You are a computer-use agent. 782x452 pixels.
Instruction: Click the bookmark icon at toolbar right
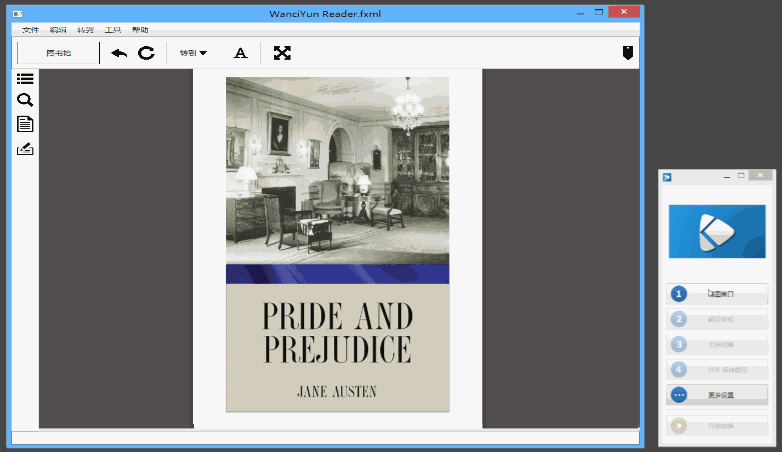[x=628, y=52]
